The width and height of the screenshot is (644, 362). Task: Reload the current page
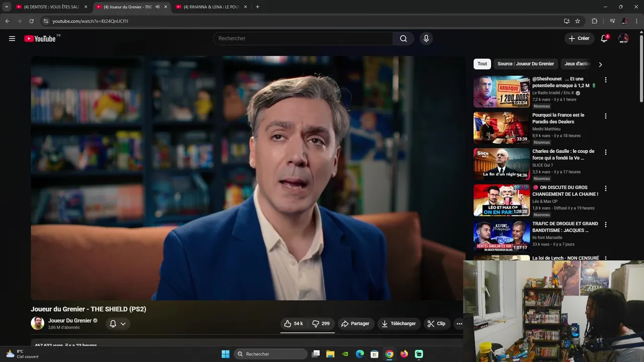coord(31,21)
